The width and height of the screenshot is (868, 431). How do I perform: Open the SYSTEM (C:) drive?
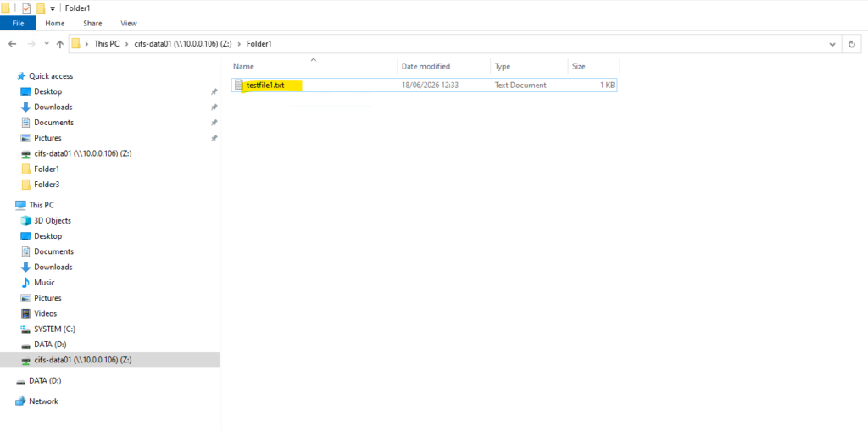tap(54, 329)
